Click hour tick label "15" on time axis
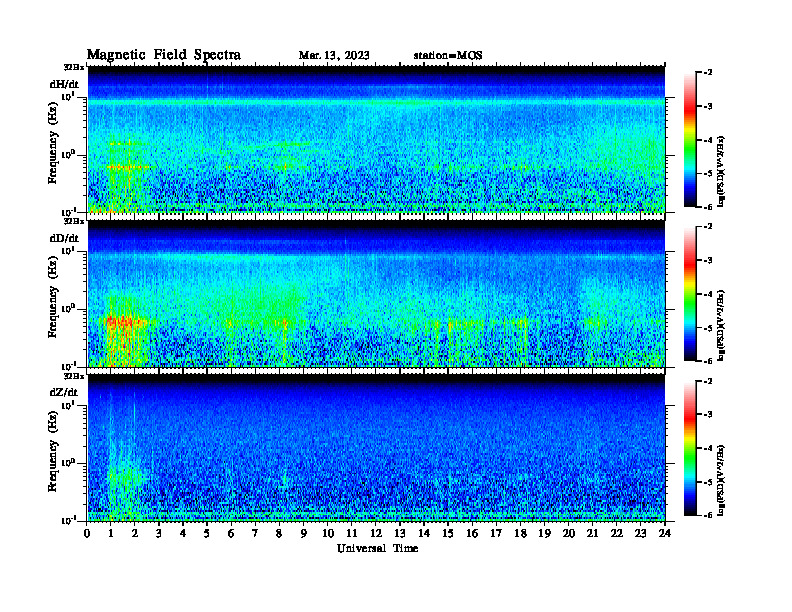The height and width of the screenshot is (612, 792). (448, 533)
